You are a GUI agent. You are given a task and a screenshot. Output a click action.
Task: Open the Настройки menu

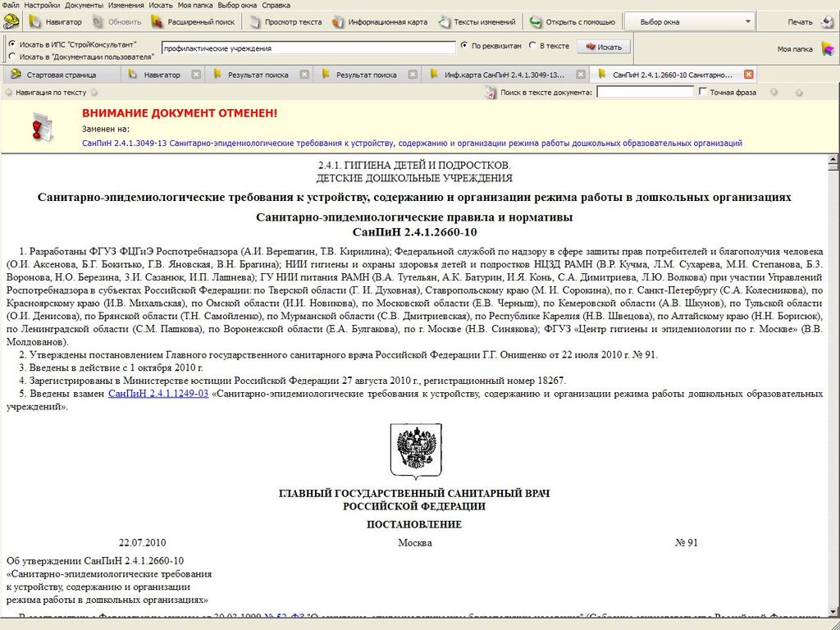pos(42,5)
